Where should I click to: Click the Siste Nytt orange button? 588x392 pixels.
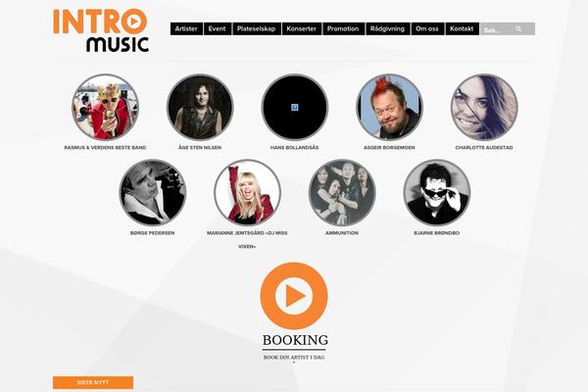[93, 382]
